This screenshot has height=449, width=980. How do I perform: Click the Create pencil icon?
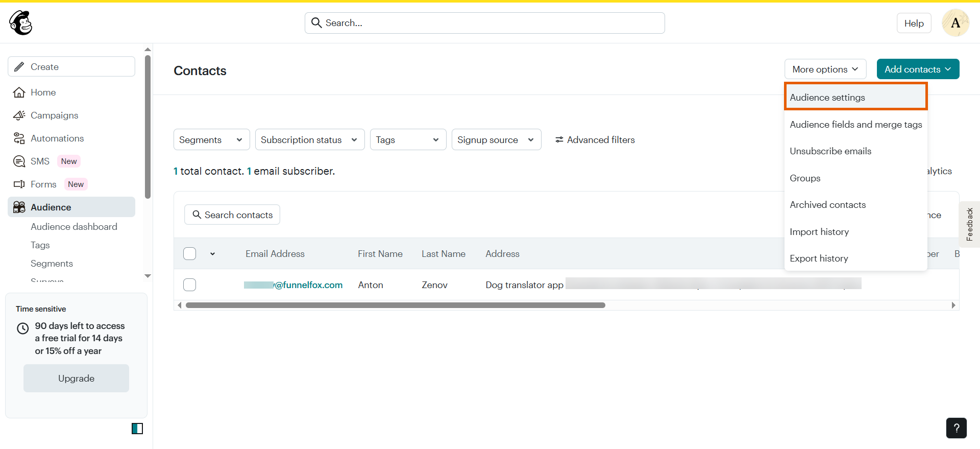click(19, 67)
